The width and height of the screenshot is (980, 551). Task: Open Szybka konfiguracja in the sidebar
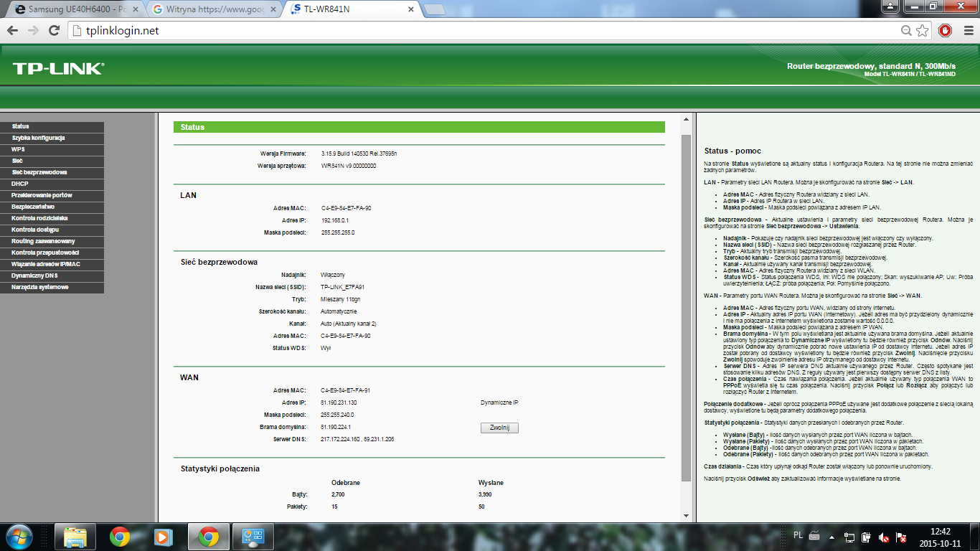click(52, 138)
